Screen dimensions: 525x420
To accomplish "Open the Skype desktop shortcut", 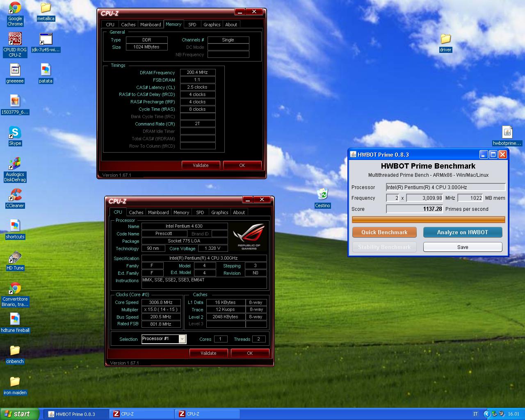I will pos(15,136).
